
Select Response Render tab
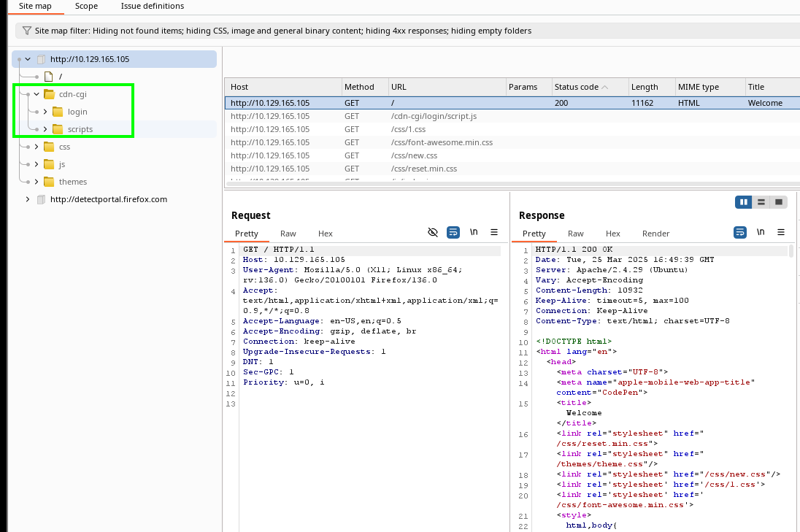click(655, 234)
